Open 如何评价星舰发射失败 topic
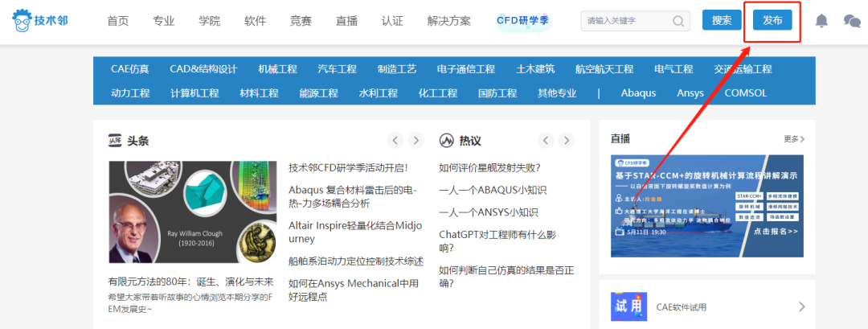 (489, 167)
